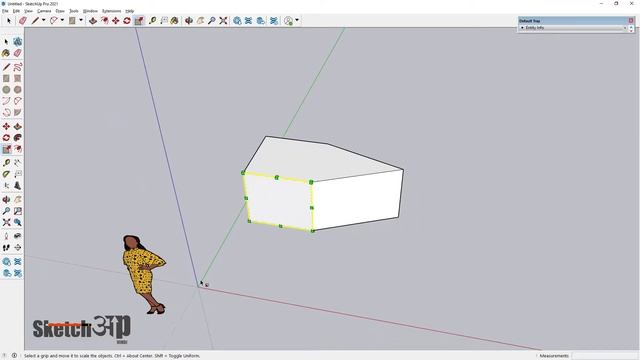The height and width of the screenshot is (360, 640).
Task: Choose the Section Plane tool in left toolbar
Action: pos(18,247)
